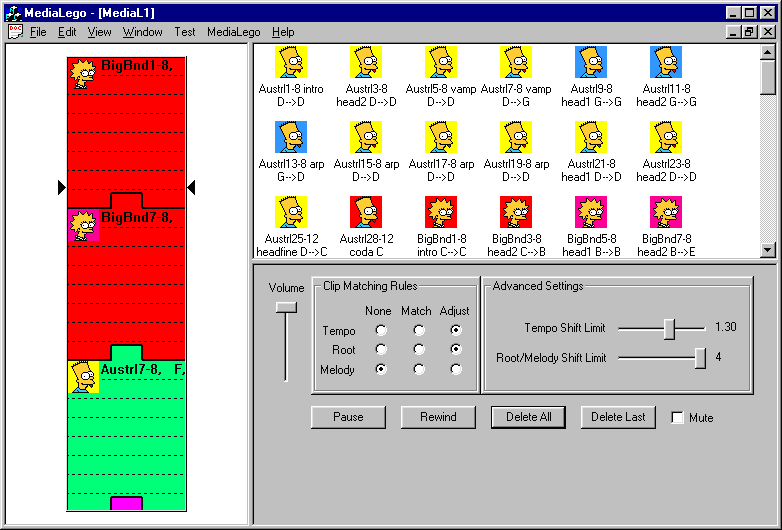Set Root matching rule to Adjust
The image size is (782, 530).
click(x=455, y=349)
